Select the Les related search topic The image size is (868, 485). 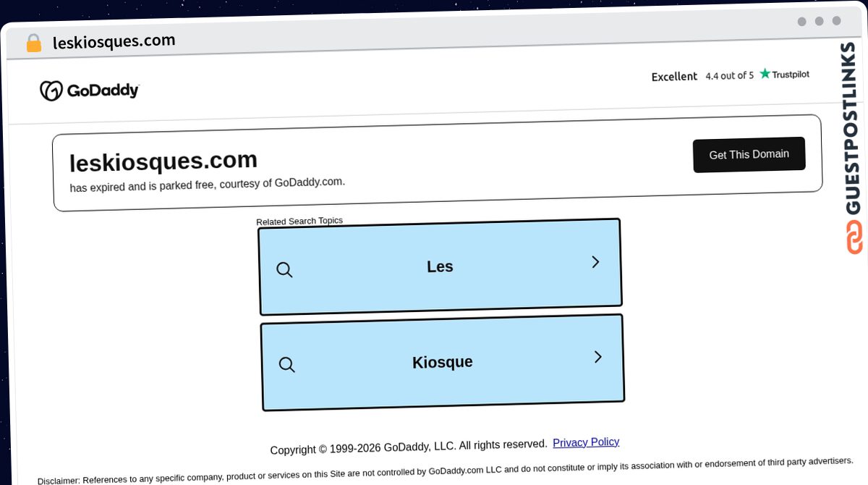click(x=440, y=266)
